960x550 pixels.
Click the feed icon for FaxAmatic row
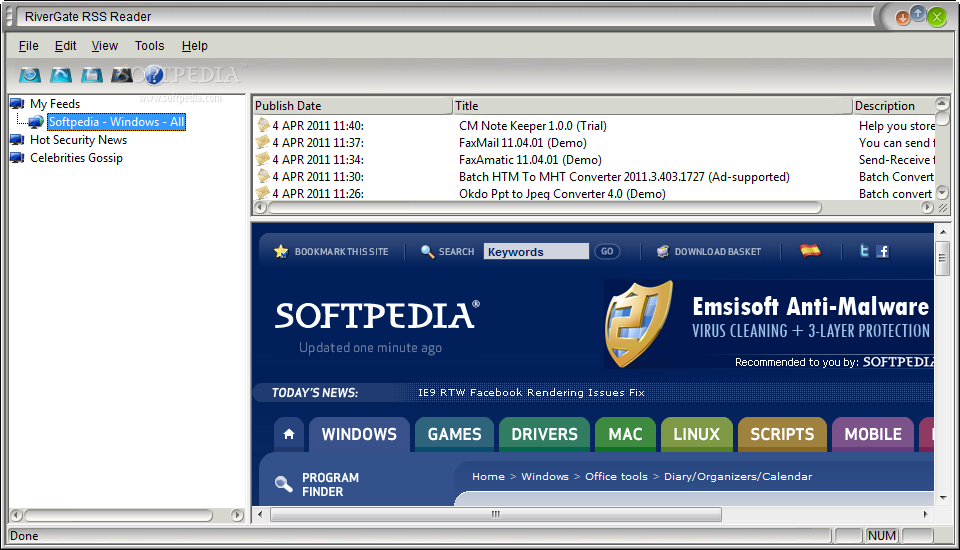[x=263, y=159]
